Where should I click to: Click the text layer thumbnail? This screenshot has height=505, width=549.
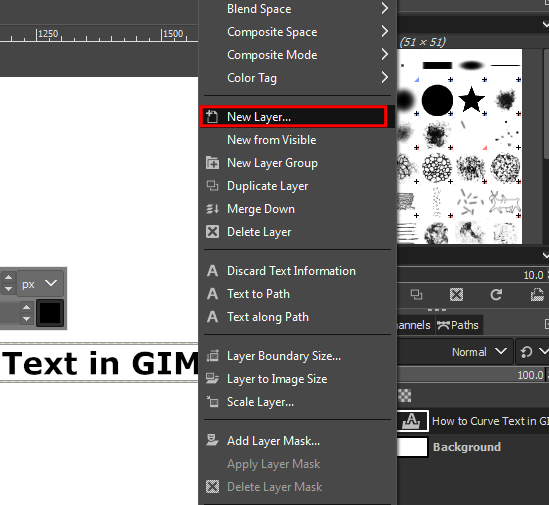[412, 421]
